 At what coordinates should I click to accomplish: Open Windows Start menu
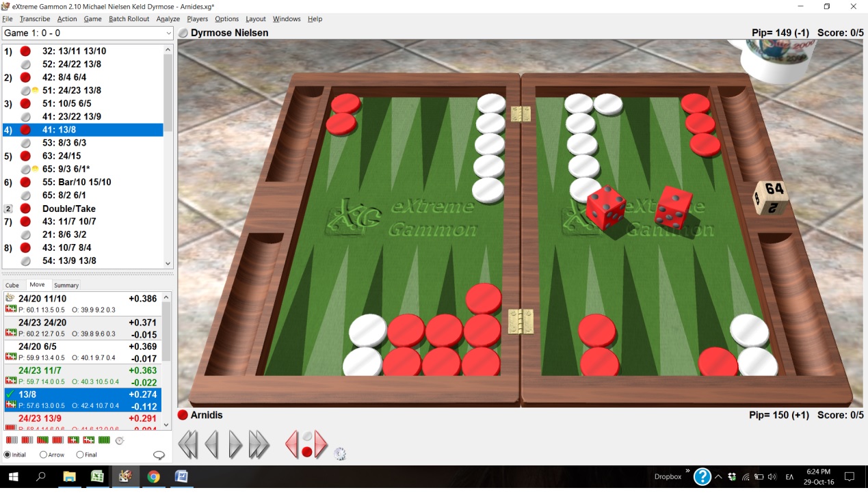(x=13, y=476)
